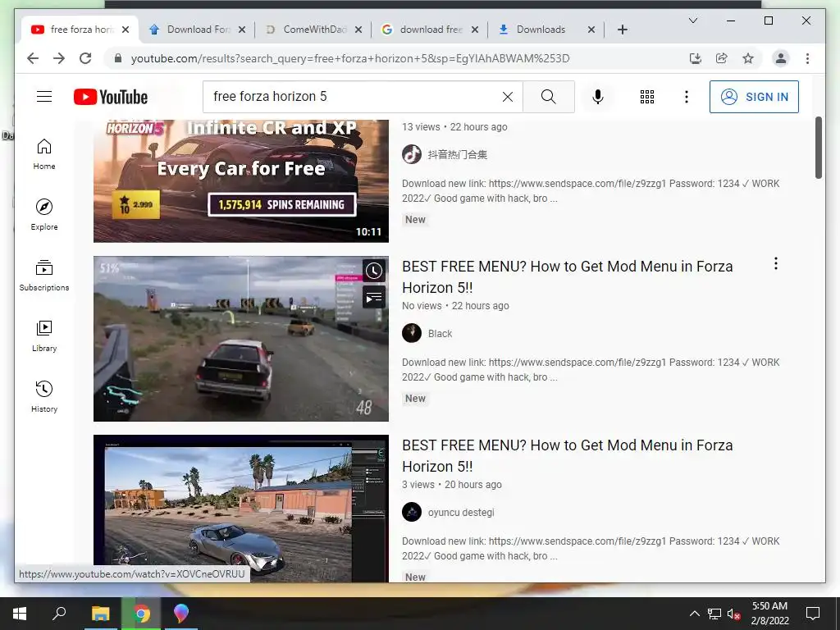Switch to Download Forza tab

tap(197, 30)
